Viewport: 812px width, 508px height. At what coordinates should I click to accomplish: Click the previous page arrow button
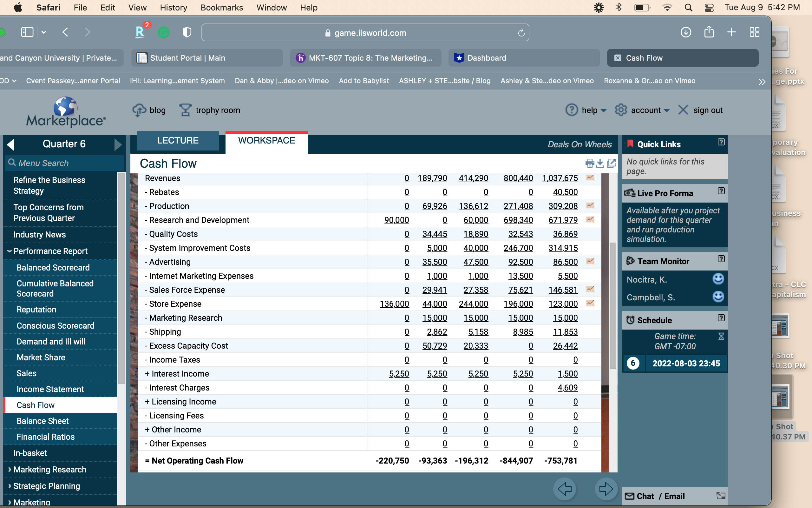coord(565,489)
